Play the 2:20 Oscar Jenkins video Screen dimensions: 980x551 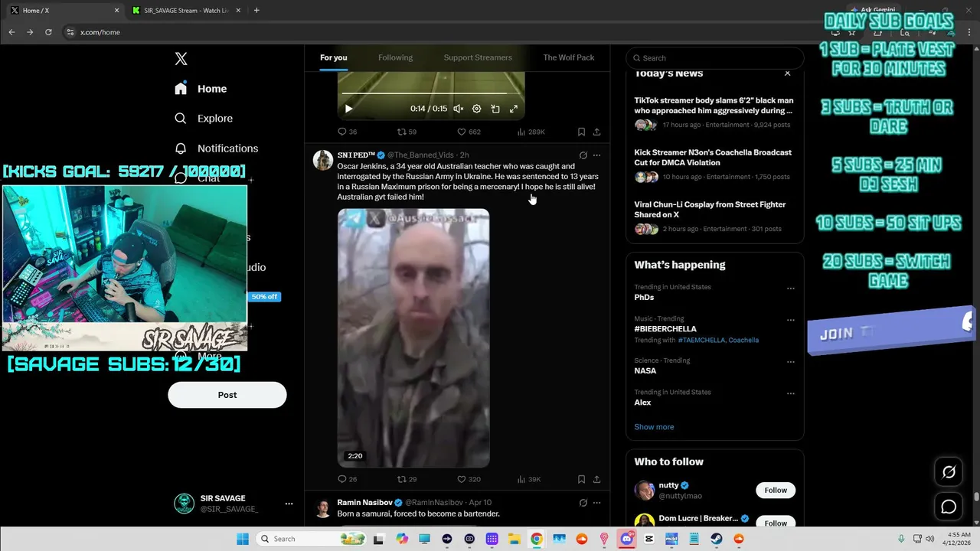point(413,337)
